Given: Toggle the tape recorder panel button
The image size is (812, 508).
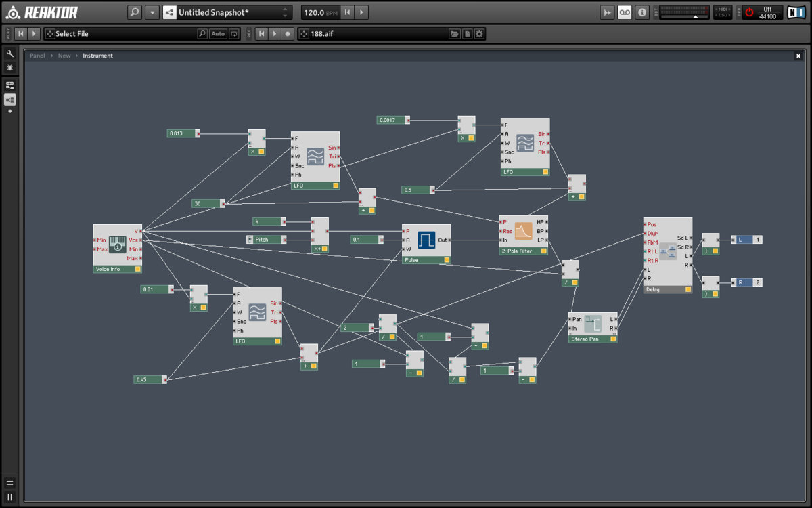Looking at the screenshot, I should pyautogui.click(x=625, y=12).
